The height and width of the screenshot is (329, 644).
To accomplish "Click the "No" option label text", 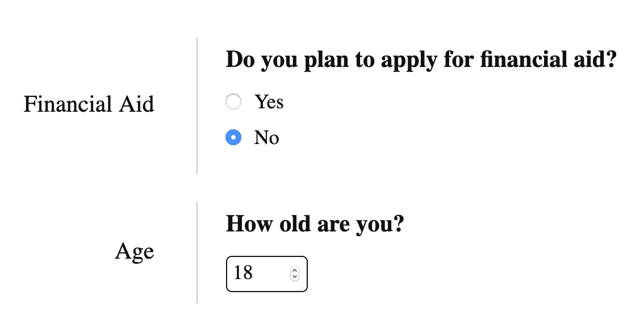I will click(x=267, y=138).
